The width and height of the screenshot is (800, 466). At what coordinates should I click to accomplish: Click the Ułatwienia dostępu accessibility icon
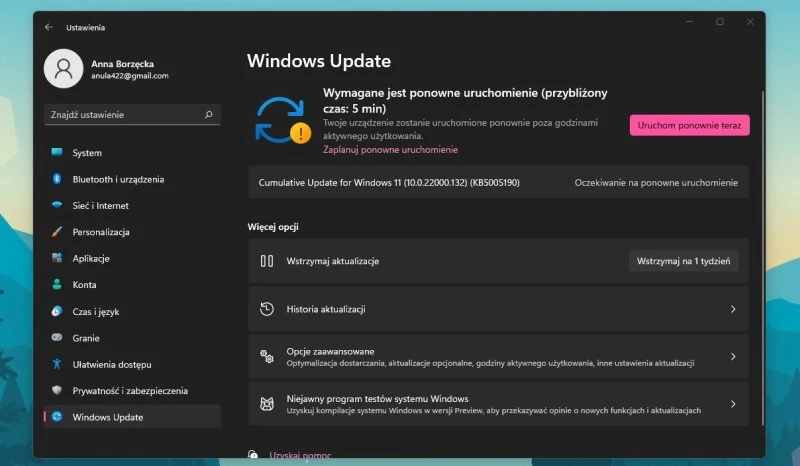[x=57, y=364]
